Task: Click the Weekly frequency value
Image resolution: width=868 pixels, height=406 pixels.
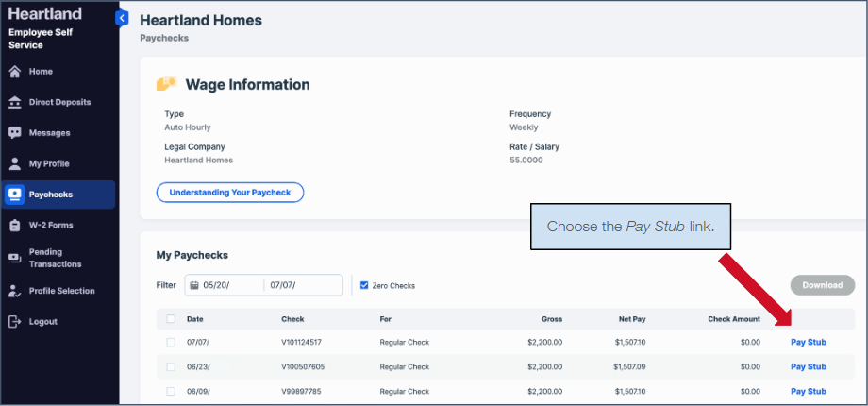Action: (x=524, y=127)
